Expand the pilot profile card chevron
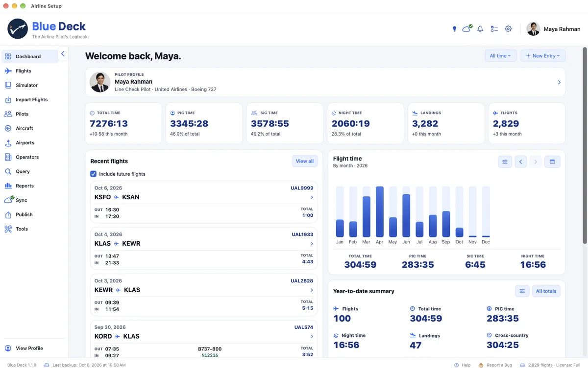The width and height of the screenshot is (588, 372). pyautogui.click(x=559, y=82)
